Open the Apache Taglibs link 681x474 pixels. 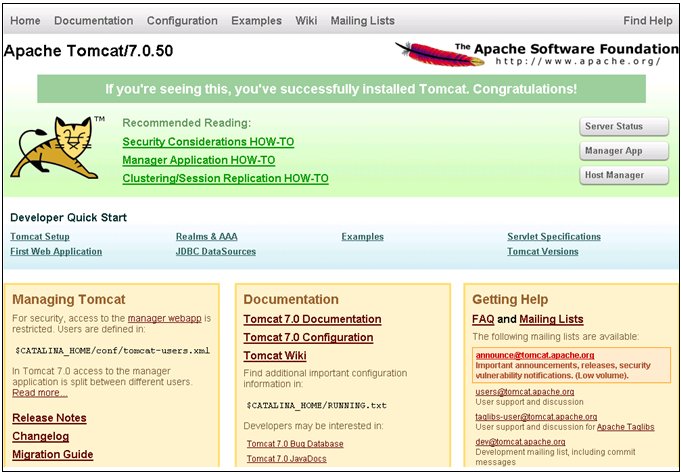(625, 427)
